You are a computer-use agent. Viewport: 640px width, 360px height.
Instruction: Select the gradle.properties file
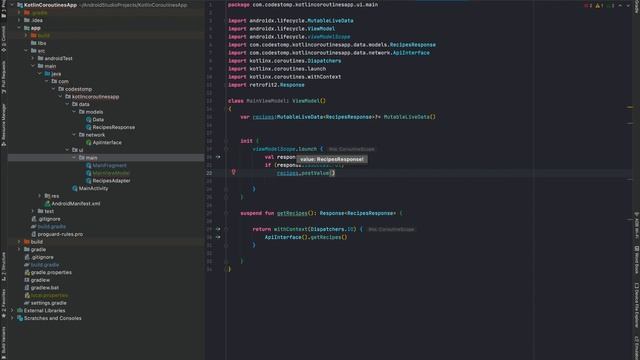point(51,272)
